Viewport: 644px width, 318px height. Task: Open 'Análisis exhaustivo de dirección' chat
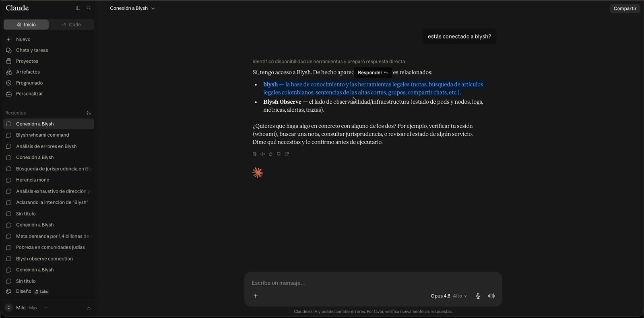pos(49,191)
